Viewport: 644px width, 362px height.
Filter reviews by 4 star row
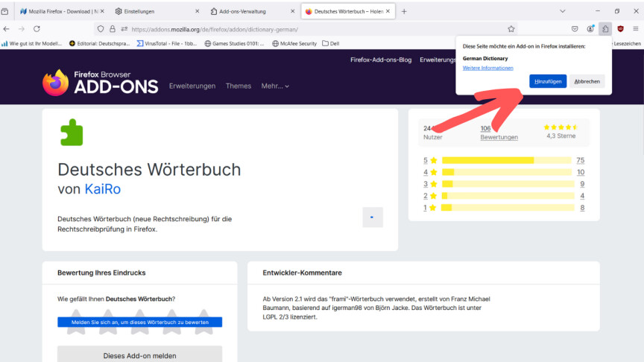[x=504, y=172]
